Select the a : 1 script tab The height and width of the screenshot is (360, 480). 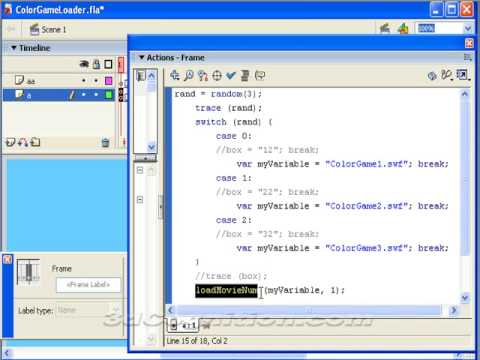coord(183,325)
